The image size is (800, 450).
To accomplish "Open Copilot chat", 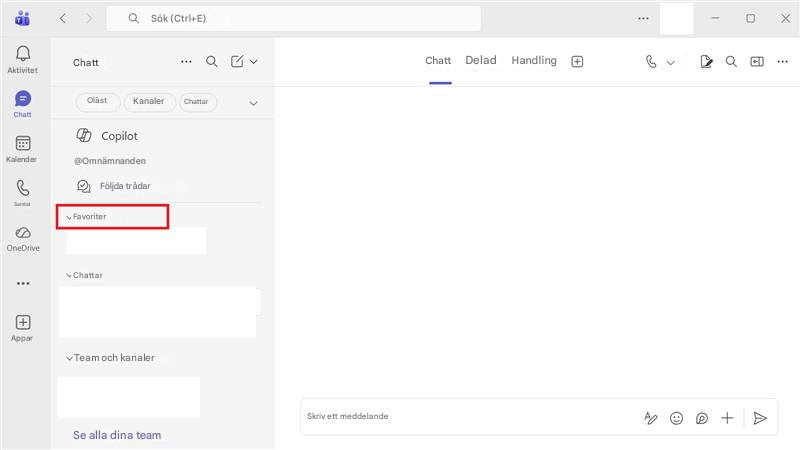I will point(107,136).
